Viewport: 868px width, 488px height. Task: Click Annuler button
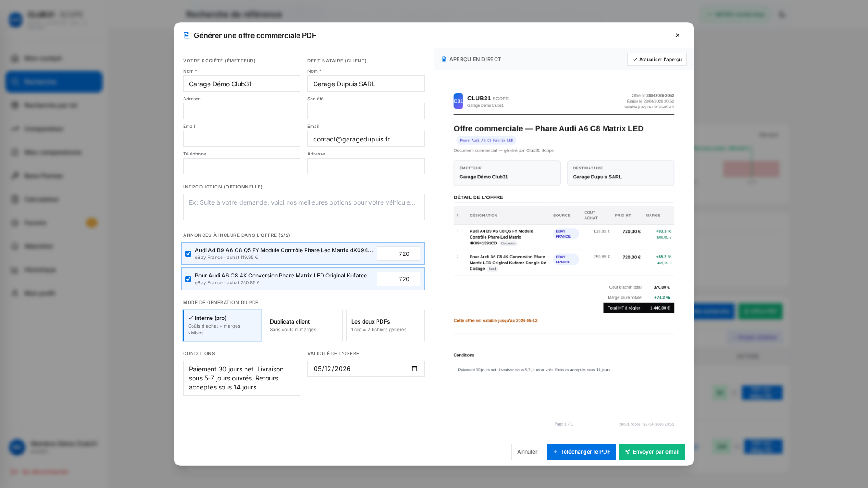click(x=527, y=452)
